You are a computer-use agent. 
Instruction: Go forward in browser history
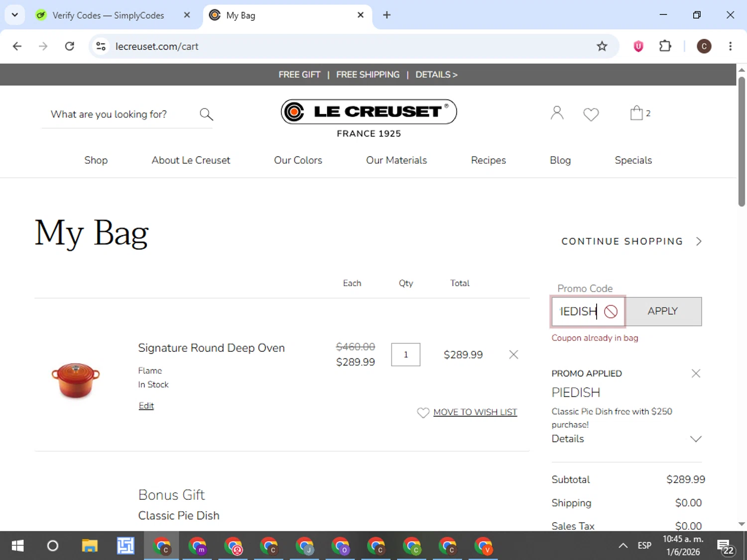(x=43, y=46)
